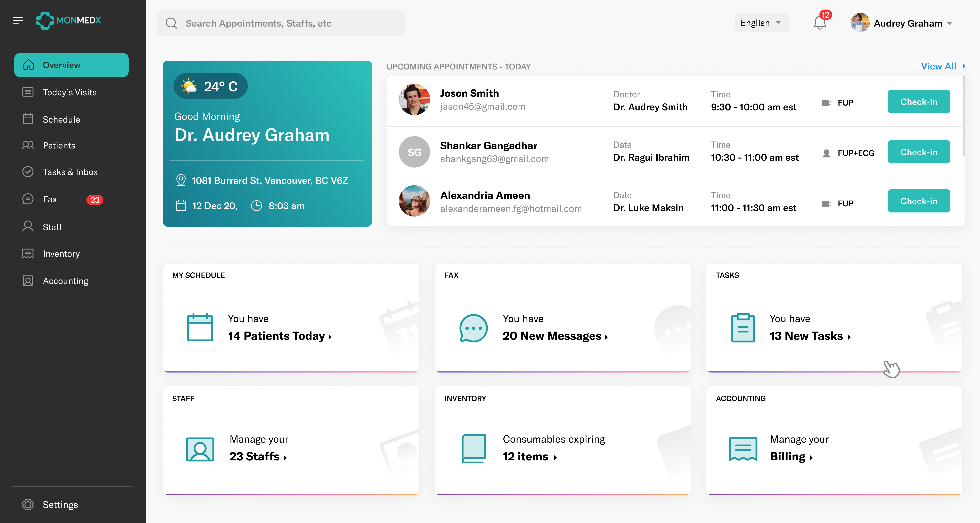Click the Settings gear icon
Screen dimensions: 980x523
[x=28, y=505]
